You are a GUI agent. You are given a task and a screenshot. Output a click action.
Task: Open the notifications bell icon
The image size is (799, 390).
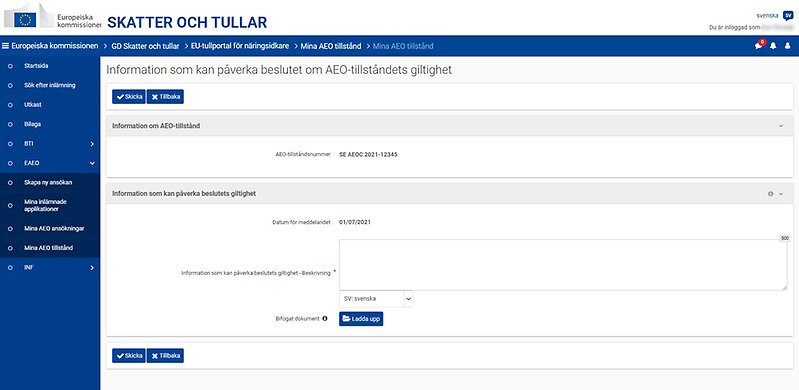tap(774, 46)
